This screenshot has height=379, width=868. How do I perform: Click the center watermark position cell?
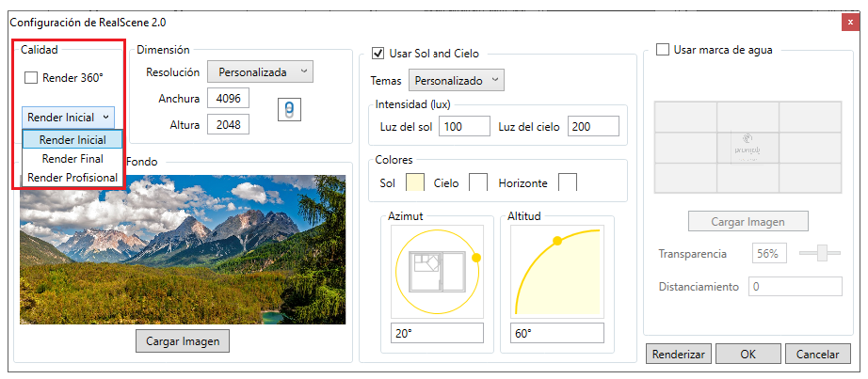click(747, 147)
